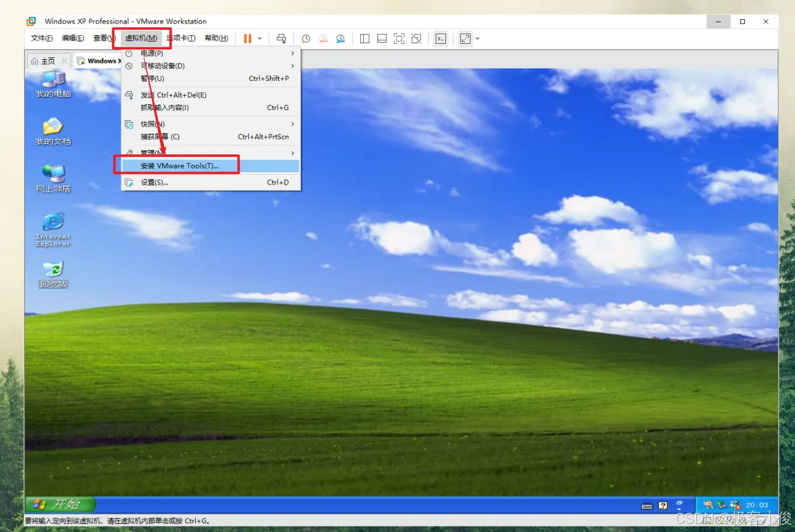
Task: Open the snapshot manager toolbar icon
Action: [x=340, y=39]
